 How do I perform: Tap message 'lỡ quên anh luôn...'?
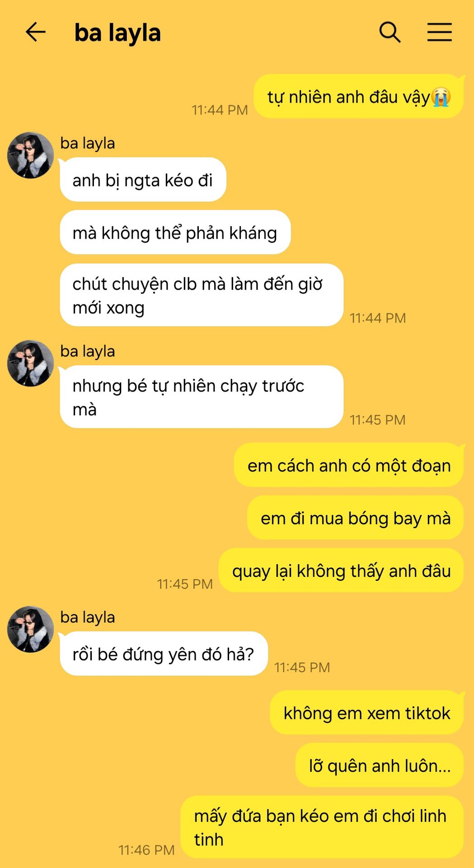tap(380, 765)
